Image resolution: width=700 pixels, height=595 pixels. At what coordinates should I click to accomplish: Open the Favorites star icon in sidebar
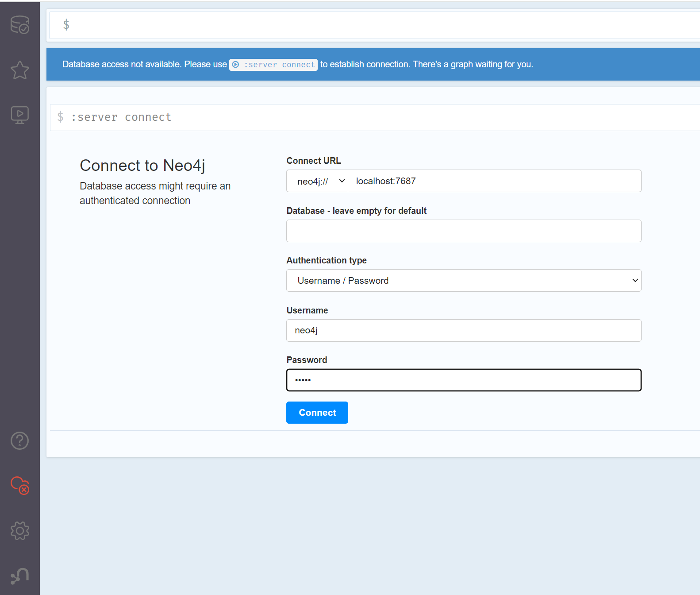click(x=20, y=70)
